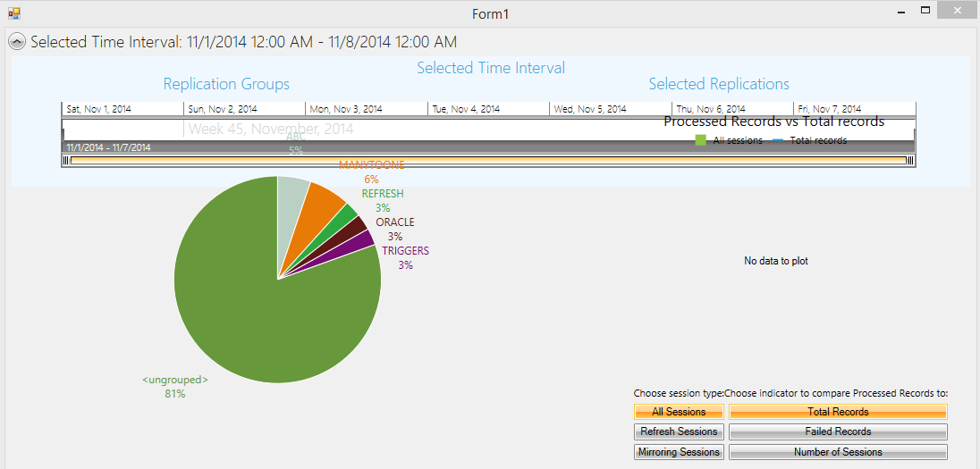Click the light blue Selected Time Interval heading

click(491, 67)
